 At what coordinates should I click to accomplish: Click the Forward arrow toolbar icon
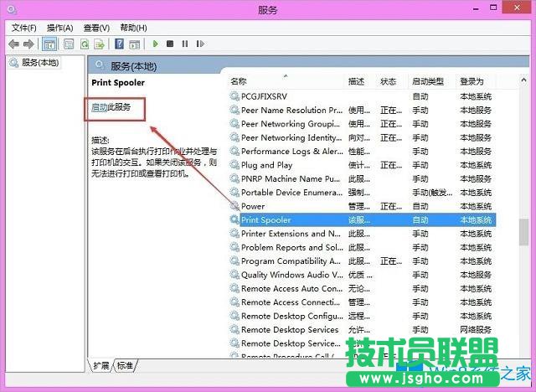28,44
